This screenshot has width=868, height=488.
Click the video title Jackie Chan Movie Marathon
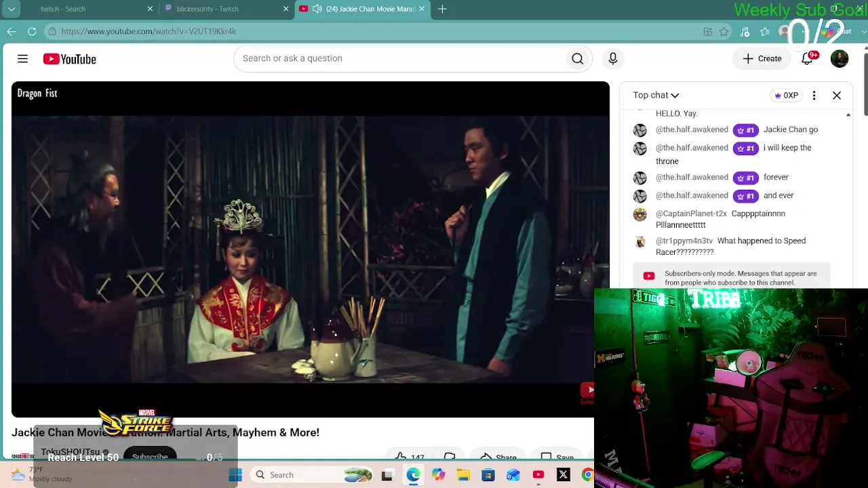[x=165, y=432]
